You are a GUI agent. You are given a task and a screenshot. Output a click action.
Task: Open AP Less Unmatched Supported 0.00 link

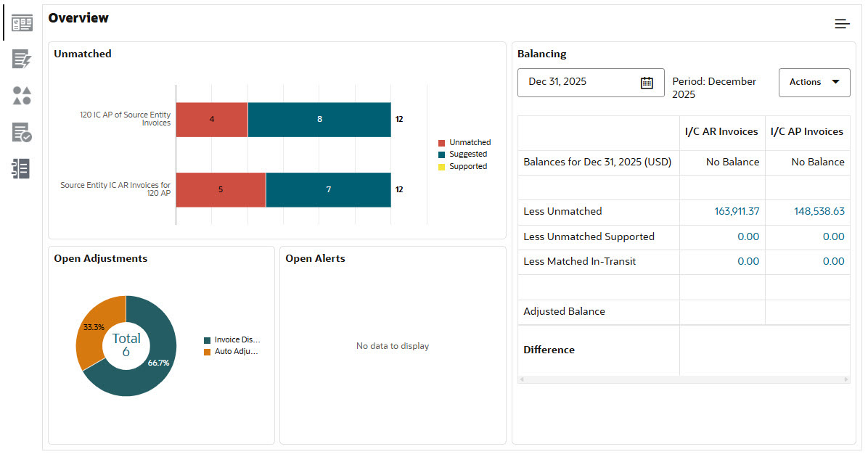pyautogui.click(x=833, y=236)
